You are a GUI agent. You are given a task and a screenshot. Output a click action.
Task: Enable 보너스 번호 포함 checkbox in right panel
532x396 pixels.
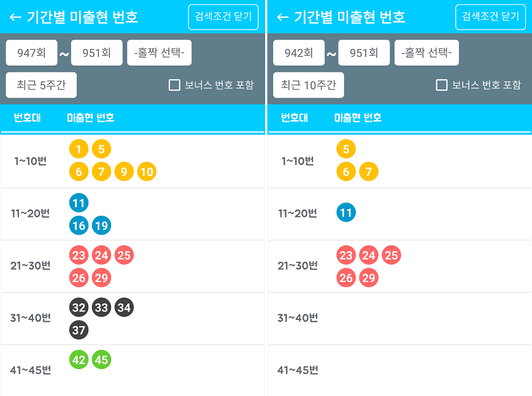click(441, 85)
